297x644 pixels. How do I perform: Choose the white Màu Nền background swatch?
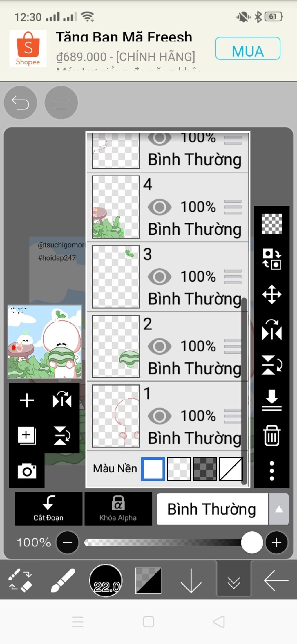tap(153, 469)
